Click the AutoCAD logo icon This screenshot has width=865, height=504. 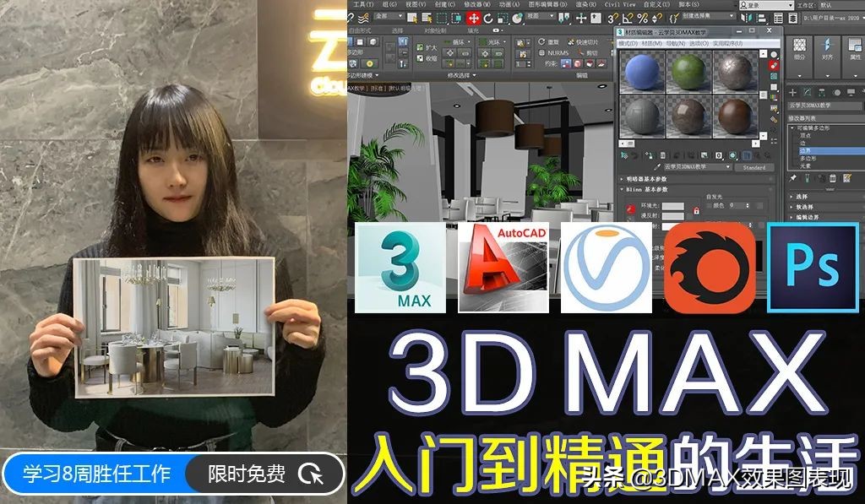coord(503,268)
